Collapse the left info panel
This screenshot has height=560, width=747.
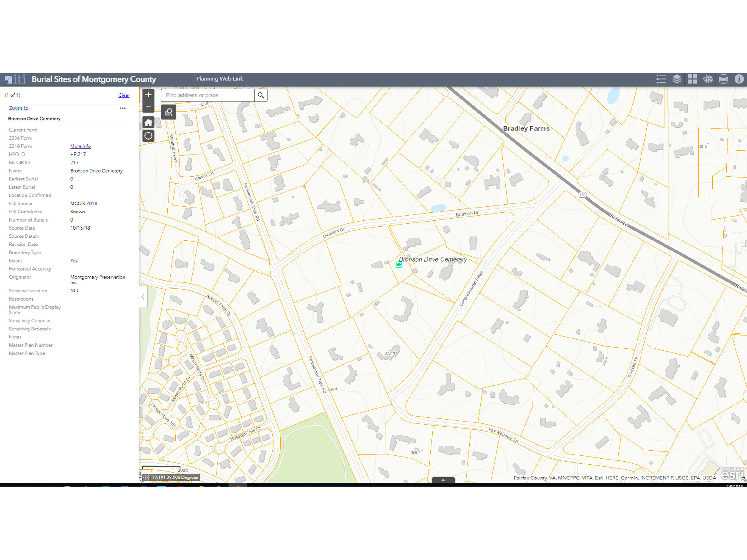point(143,296)
